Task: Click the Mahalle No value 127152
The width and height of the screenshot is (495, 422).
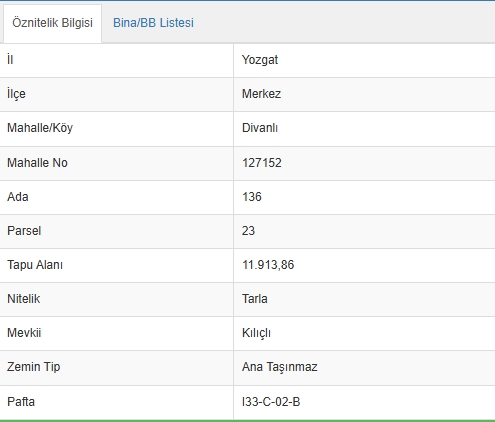Action: [x=262, y=163]
